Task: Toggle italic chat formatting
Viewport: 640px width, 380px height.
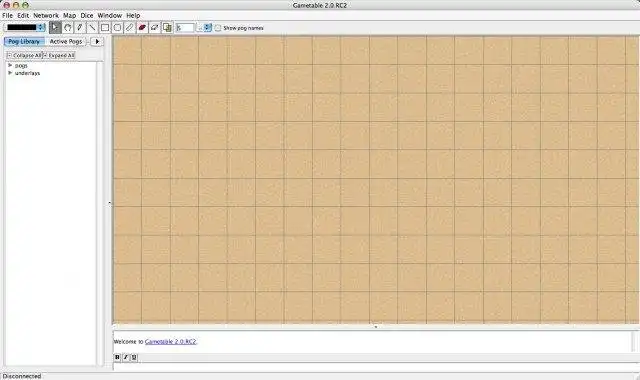Action: pyautogui.click(x=126, y=358)
